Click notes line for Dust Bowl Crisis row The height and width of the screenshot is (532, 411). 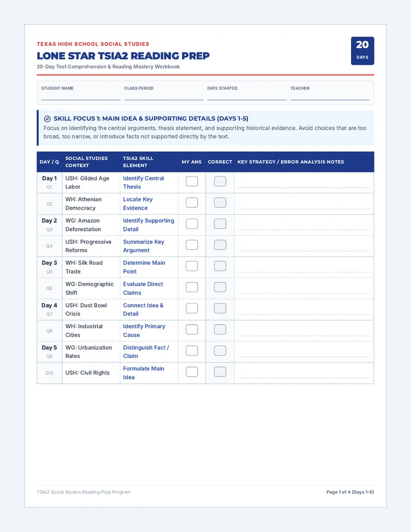[x=304, y=310]
